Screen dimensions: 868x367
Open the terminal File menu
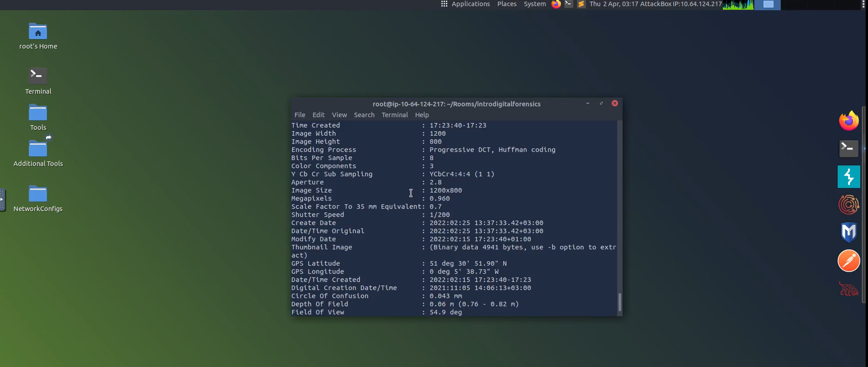[x=300, y=115]
